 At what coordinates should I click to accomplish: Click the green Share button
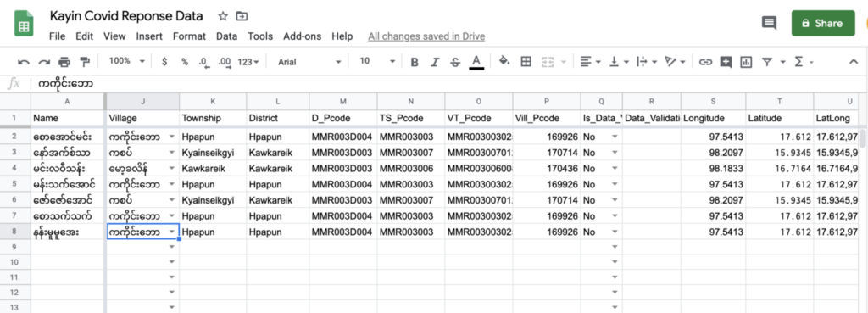[x=822, y=23]
